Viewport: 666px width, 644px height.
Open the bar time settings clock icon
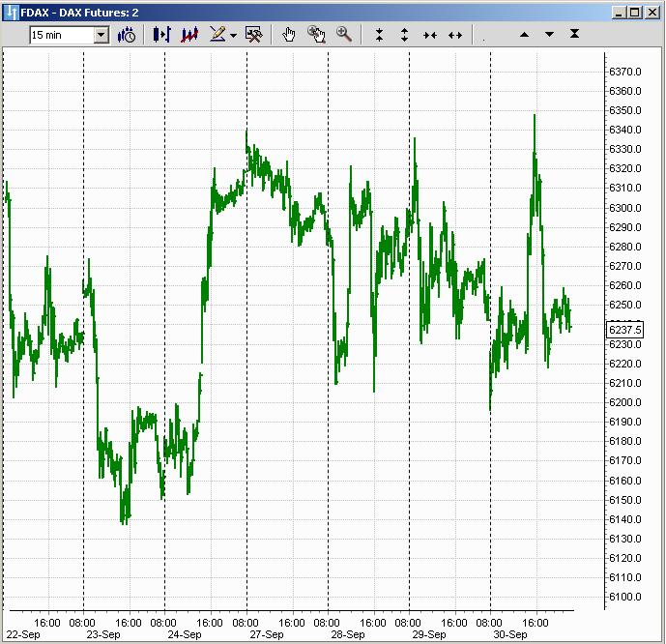click(127, 35)
